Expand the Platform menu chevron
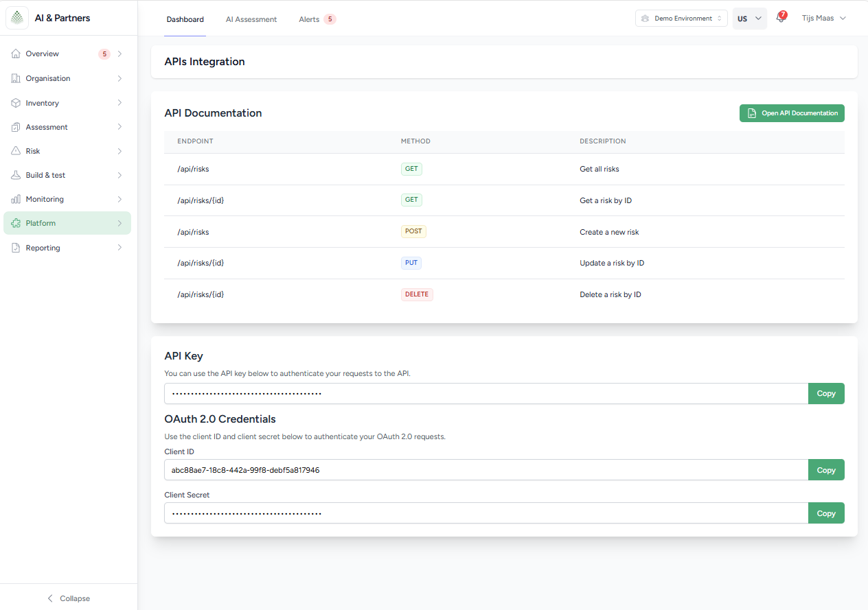The image size is (868, 610). pyautogui.click(x=119, y=223)
